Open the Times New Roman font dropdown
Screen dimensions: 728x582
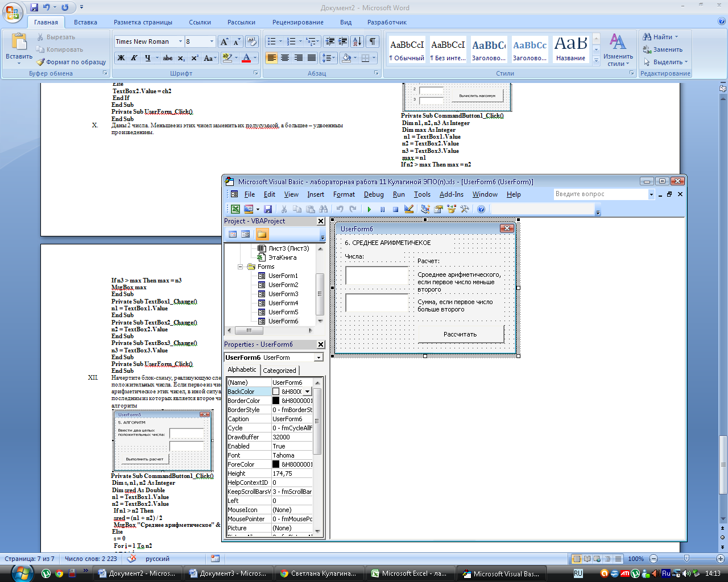coord(180,41)
